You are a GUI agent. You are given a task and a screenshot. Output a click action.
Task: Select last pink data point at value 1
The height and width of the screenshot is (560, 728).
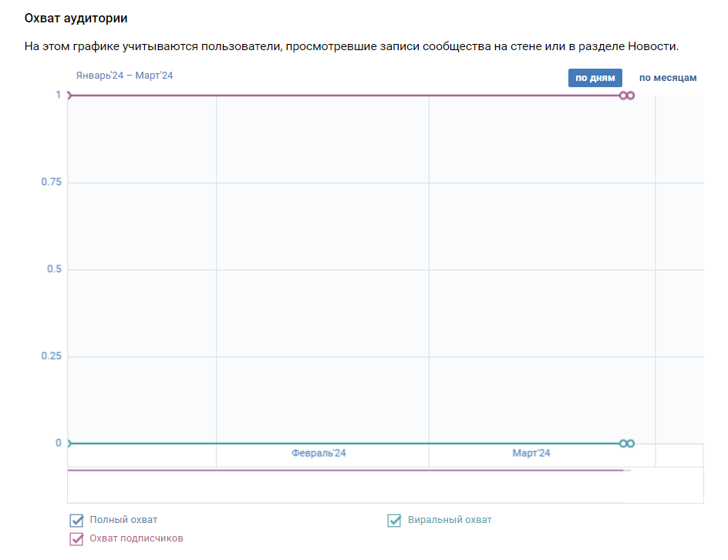point(631,96)
